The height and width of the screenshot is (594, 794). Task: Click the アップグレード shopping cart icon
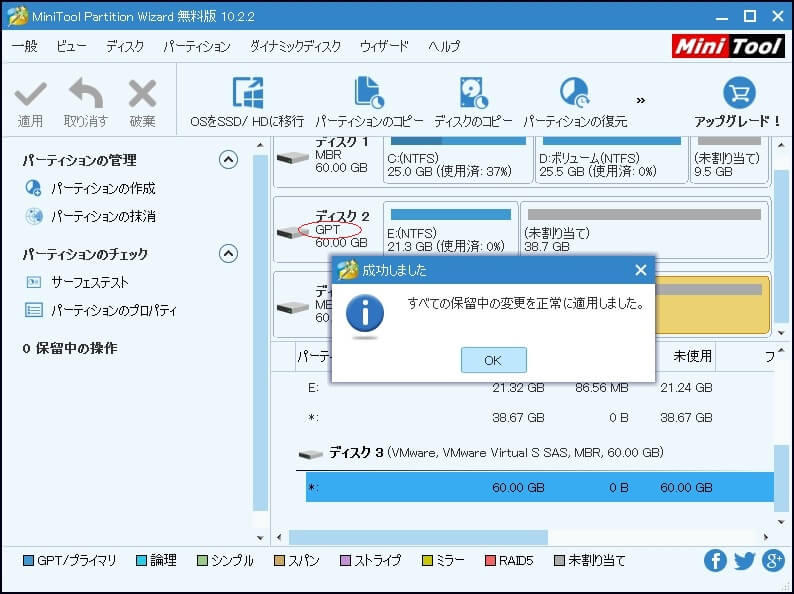point(738,94)
